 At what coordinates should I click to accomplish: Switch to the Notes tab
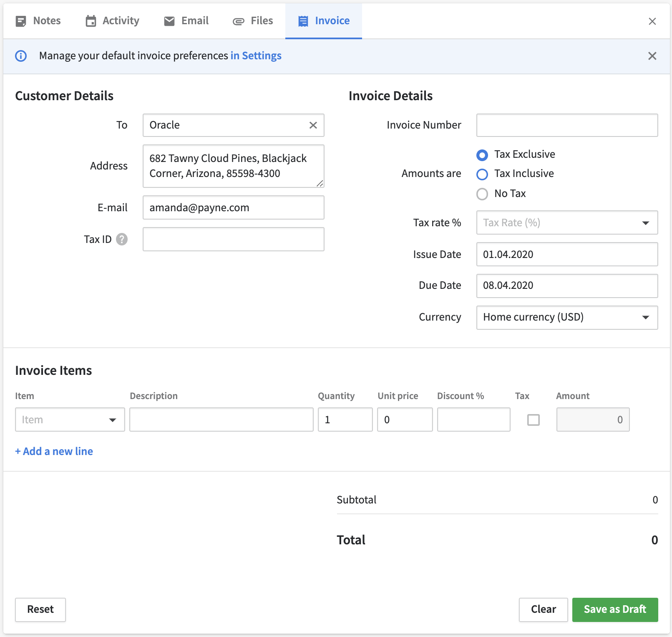coord(38,21)
